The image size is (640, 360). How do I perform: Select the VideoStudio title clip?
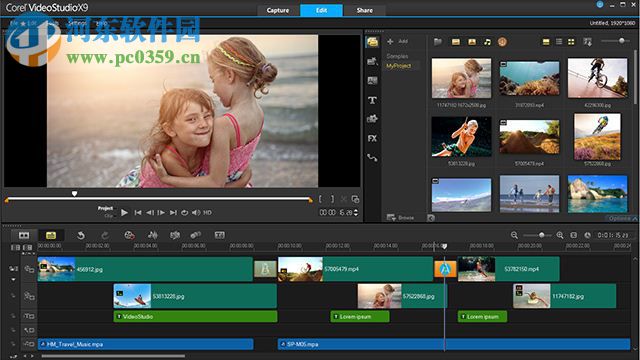(x=196, y=316)
